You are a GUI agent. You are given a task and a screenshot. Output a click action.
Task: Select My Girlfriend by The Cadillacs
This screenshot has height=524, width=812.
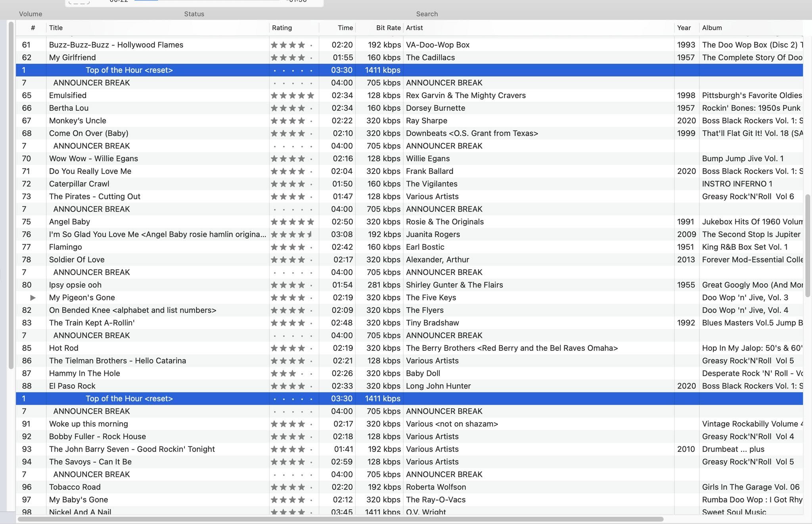point(409,57)
